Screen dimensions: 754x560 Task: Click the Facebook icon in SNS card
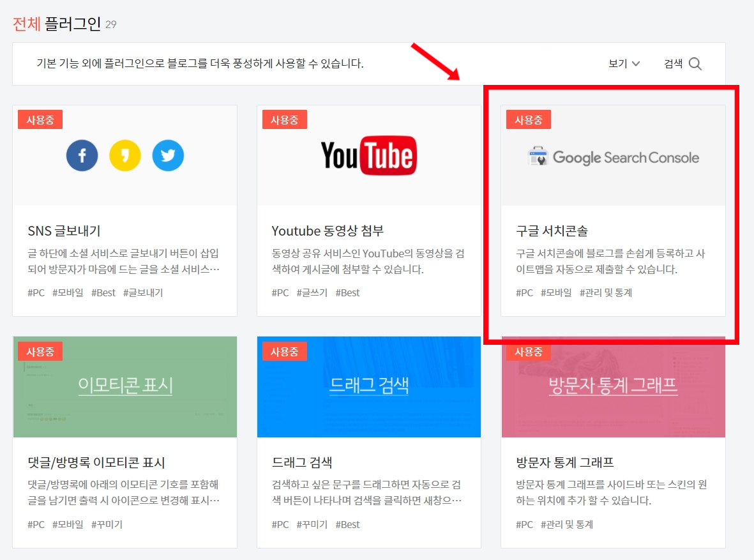click(x=82, y=155)
